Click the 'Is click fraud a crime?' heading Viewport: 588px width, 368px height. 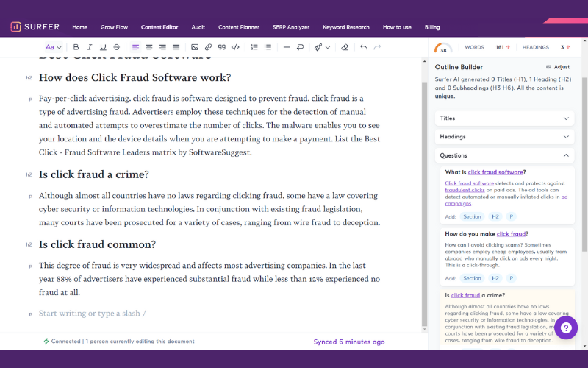coord(94,174)
